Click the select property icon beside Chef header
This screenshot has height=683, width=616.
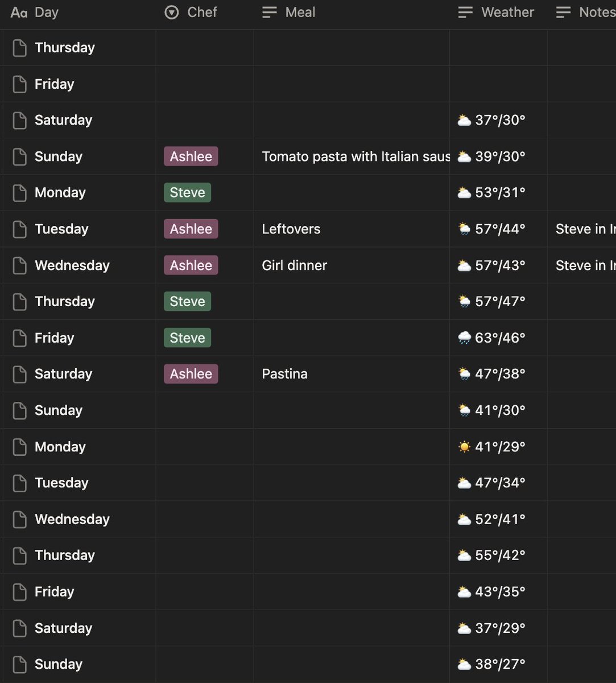(171, 12)
